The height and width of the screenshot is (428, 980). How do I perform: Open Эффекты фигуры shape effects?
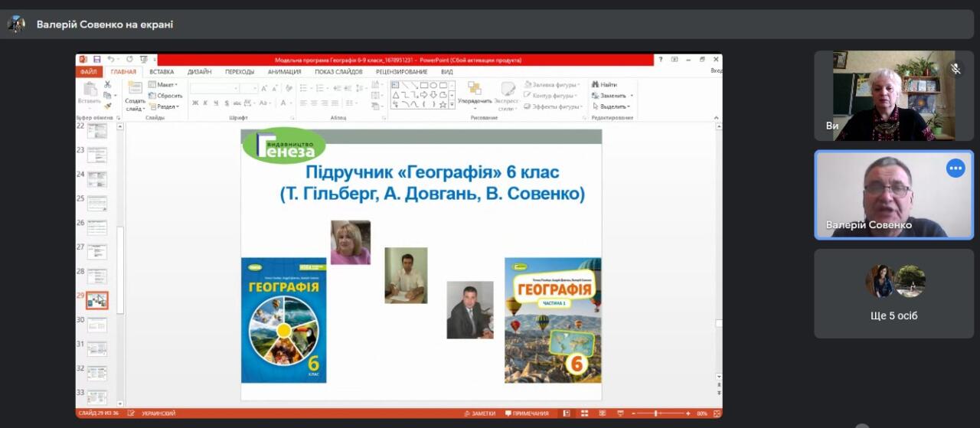tap(554, 106)
